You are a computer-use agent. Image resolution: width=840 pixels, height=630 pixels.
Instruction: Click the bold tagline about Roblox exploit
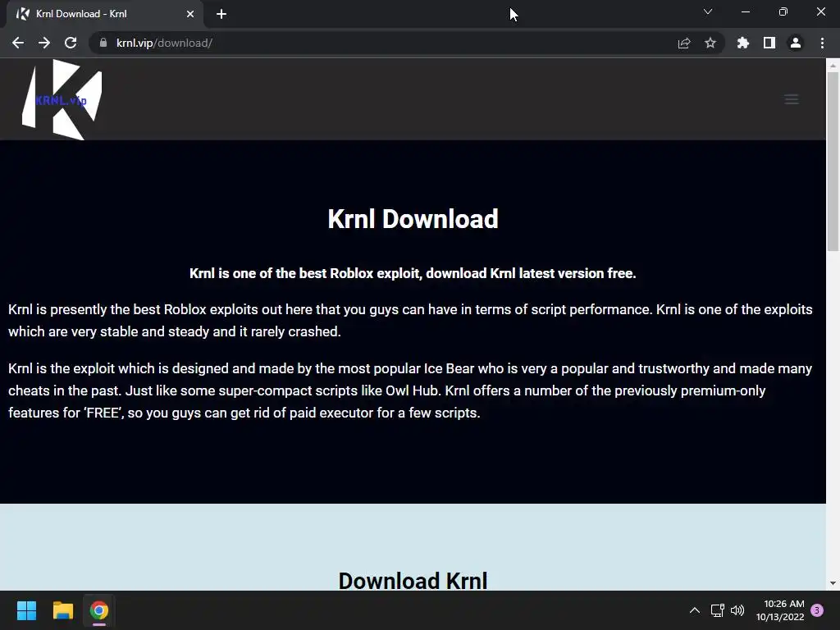(x=413, y=273)
